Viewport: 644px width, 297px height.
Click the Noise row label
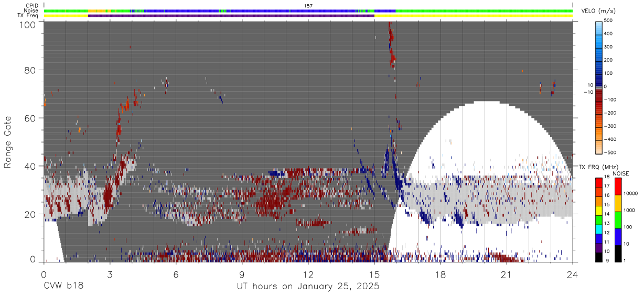coord(30,10)
